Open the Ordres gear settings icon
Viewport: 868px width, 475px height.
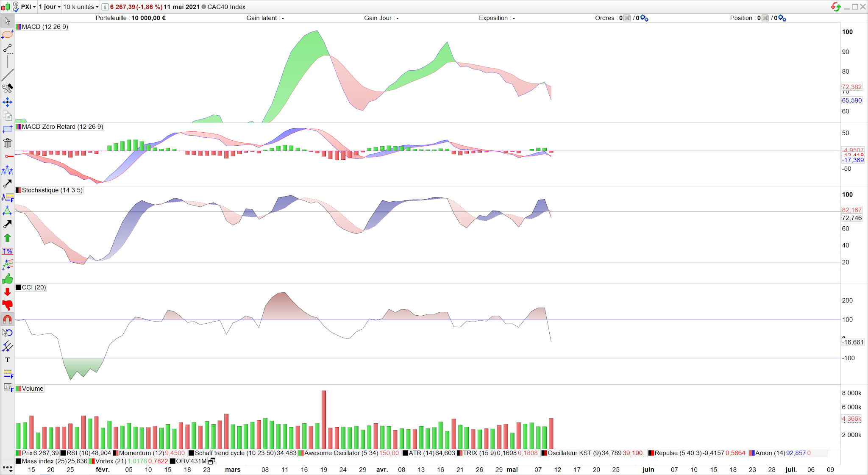point(644,18)
